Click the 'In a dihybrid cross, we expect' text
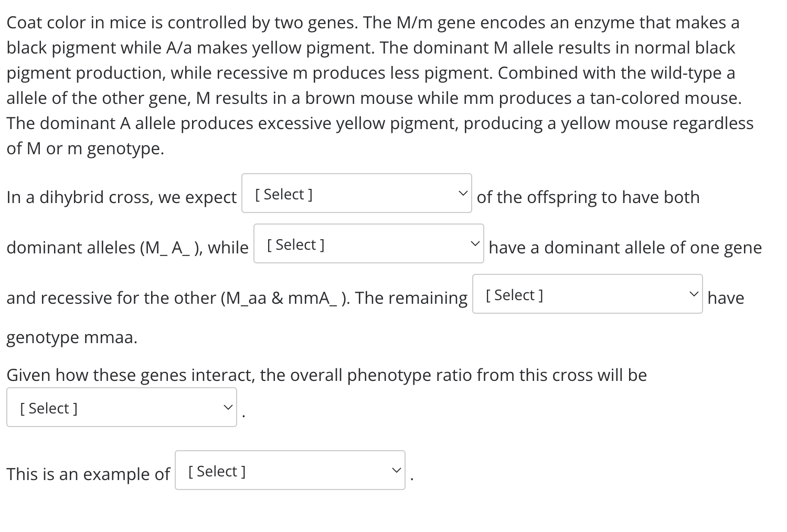 click(122, 197)
